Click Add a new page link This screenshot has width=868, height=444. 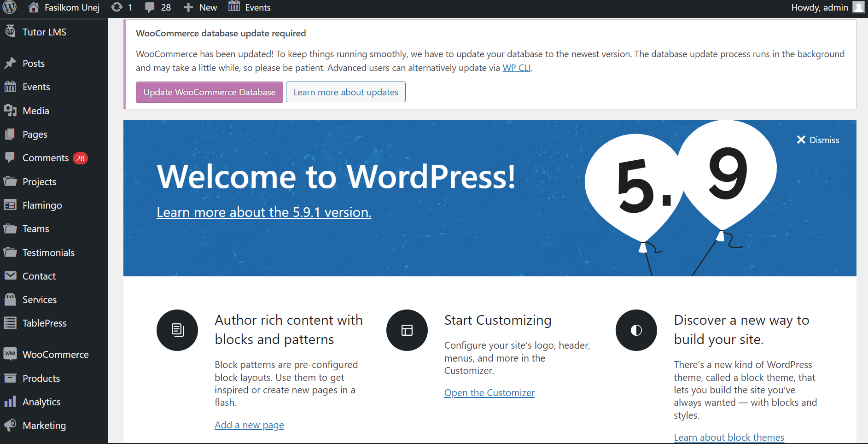(x=249, y=425)
